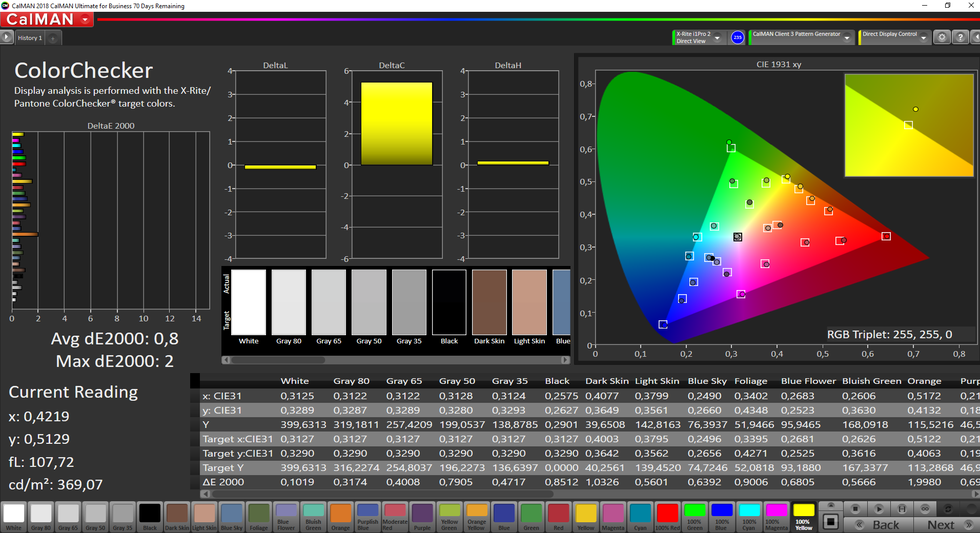Choose the Foliage patch in bottom strip
The height and width of the screenshot is (533, 980).
(259, 517)
